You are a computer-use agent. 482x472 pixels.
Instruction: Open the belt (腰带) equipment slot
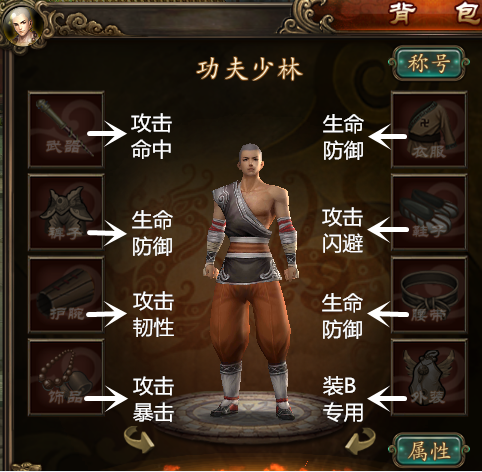point(429,295)
